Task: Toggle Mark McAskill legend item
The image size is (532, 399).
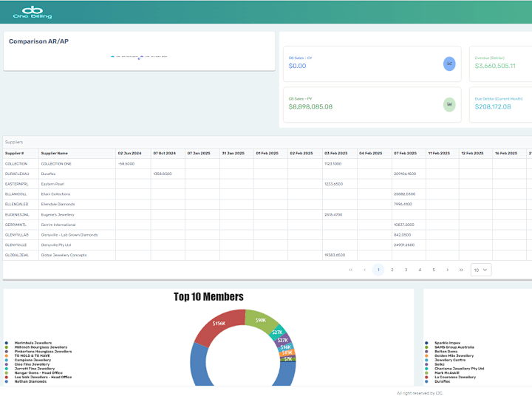Action: click(x=442, y=372)
